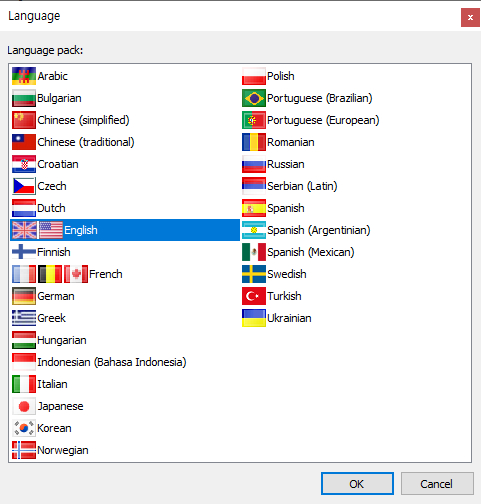This screenshot has width=481, height=504.
Task: Dismiss dialog with the Cancel button
Action: click(437, 483)
